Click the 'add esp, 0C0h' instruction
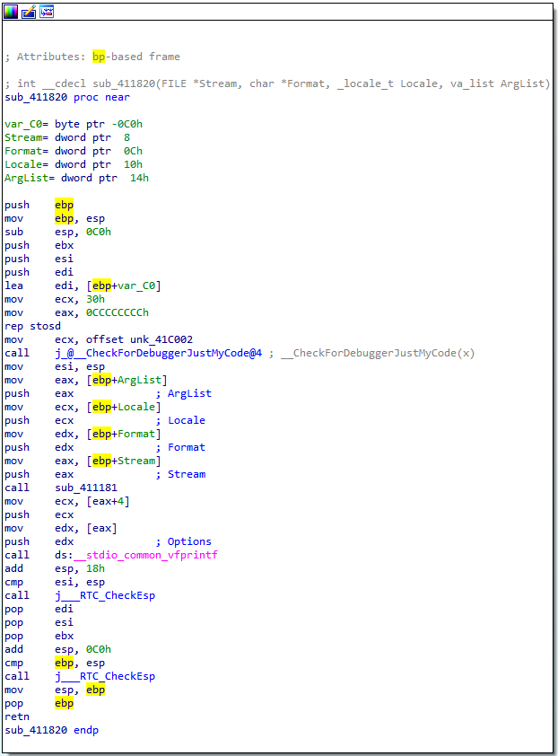 pos(57,650)
